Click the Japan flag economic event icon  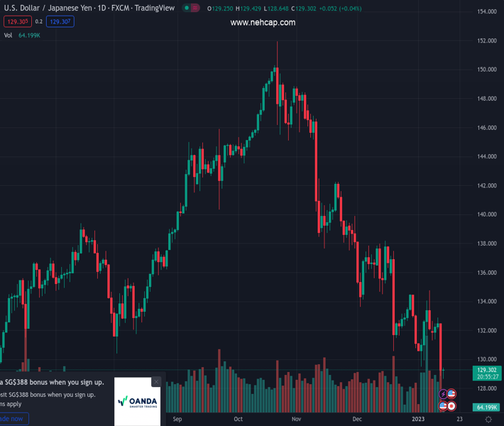(x=451, y=406)
